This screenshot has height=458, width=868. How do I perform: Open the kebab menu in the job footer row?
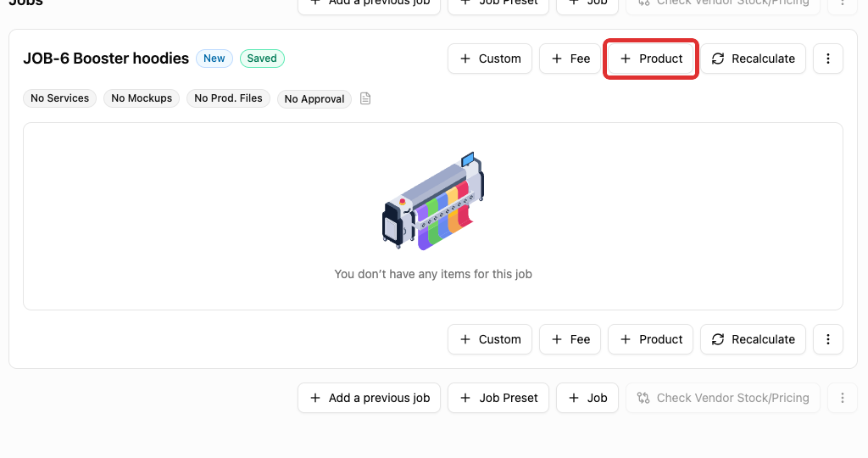pos(827,339)
